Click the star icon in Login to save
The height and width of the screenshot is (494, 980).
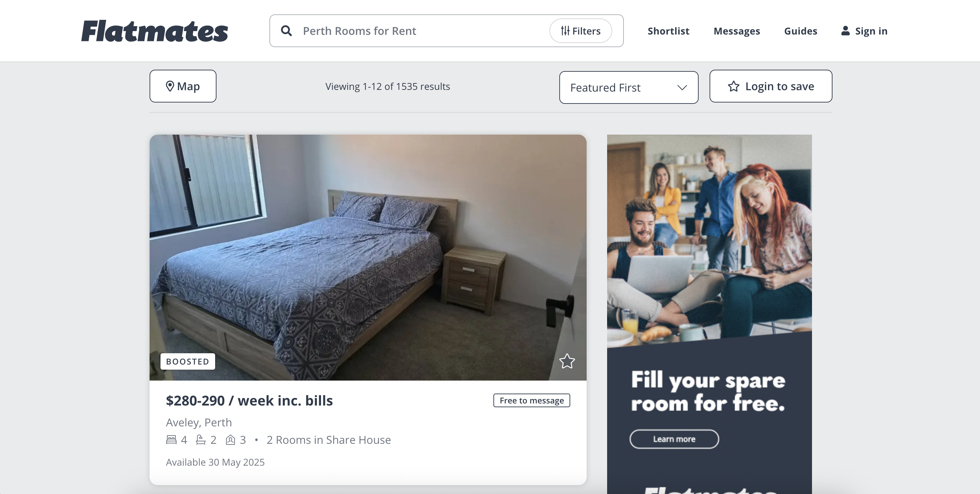click(733, 86)
